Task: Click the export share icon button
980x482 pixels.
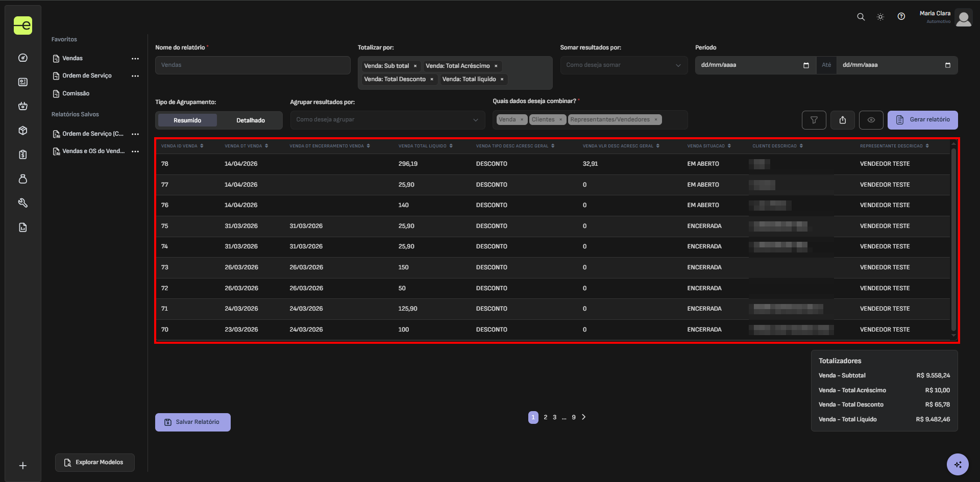Action: pos(843,120)
